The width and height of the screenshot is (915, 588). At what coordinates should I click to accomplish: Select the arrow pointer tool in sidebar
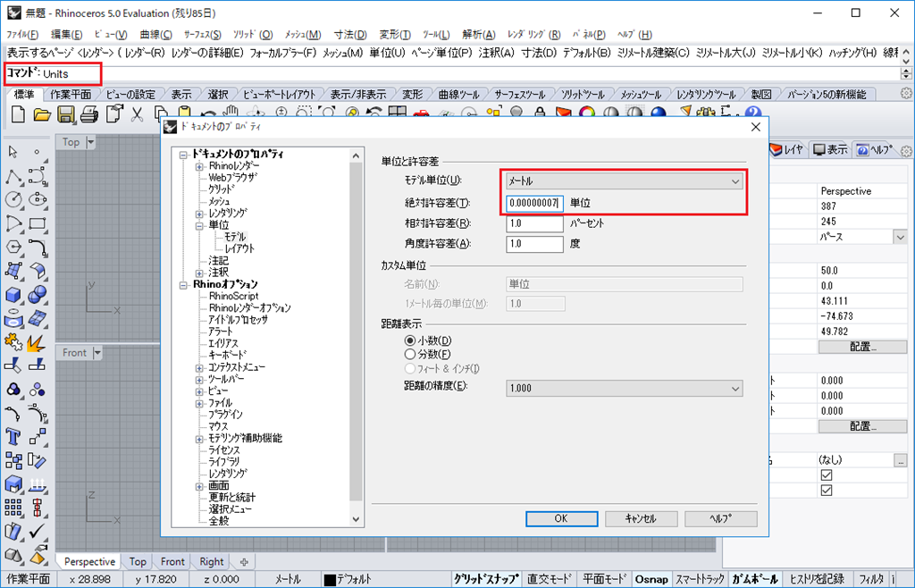13,152
